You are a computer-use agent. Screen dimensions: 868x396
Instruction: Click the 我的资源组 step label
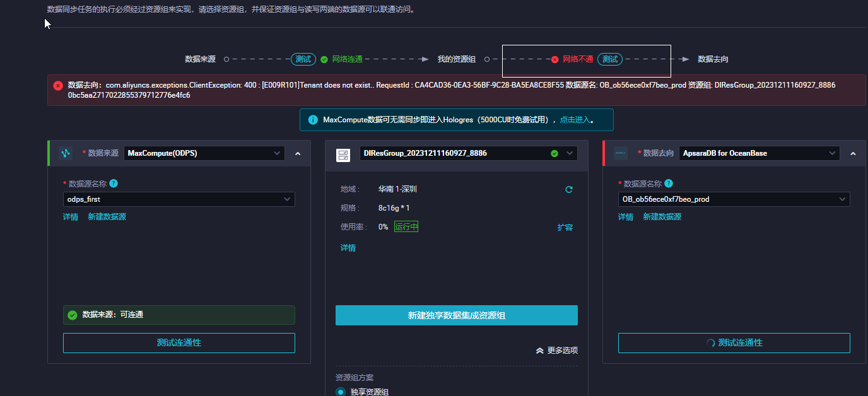457,59
